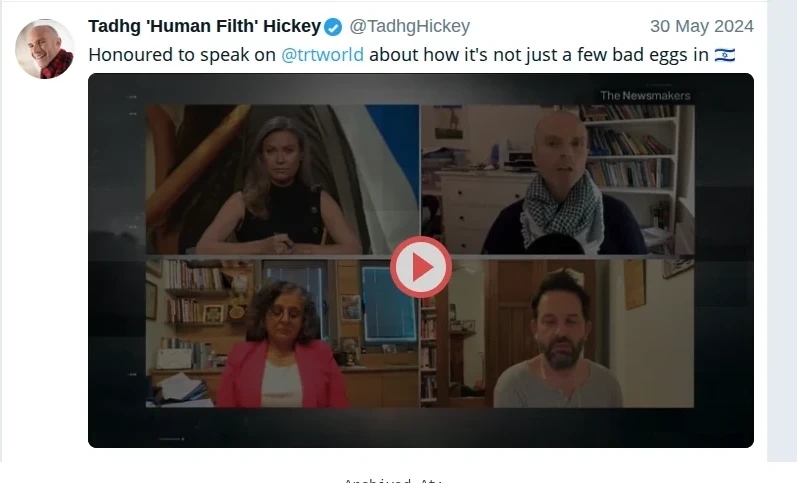Open the @trtworld mention link

pyautogui.click(x=322, y=54)
